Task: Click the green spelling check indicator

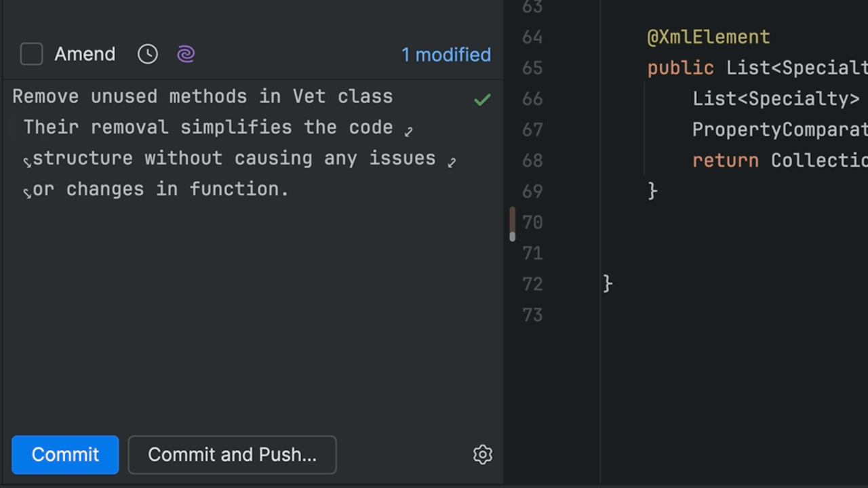Action: [481, 99]
